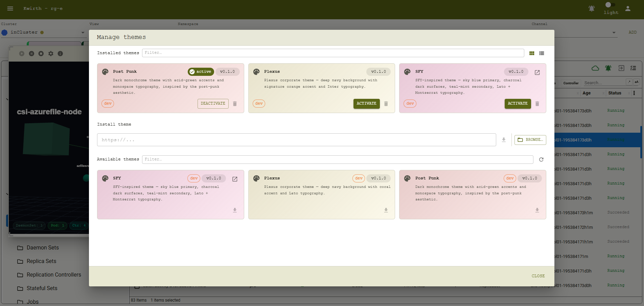The image size is (644, 306).
Task: Close the Manage themes dialog
Action: pyautogui.click(x=538, y=276)
